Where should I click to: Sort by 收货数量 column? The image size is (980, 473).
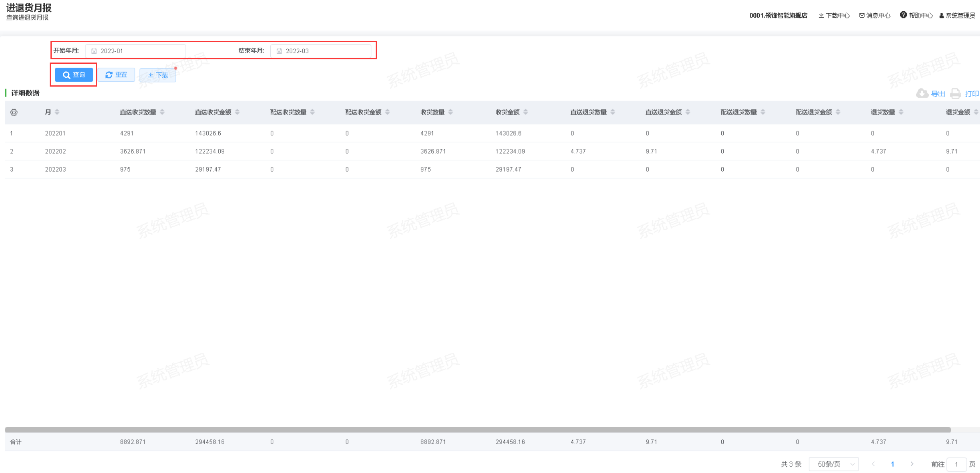(451, 112)
